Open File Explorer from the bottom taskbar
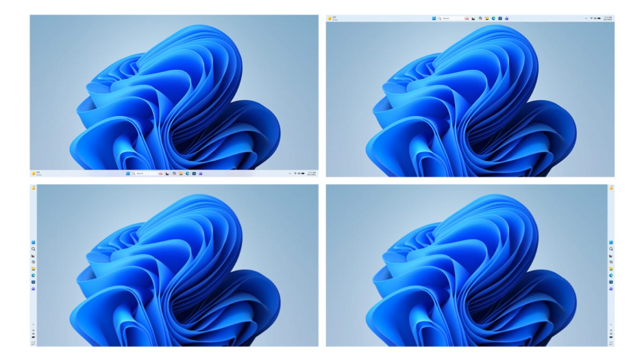 click(x=180, y=174)
